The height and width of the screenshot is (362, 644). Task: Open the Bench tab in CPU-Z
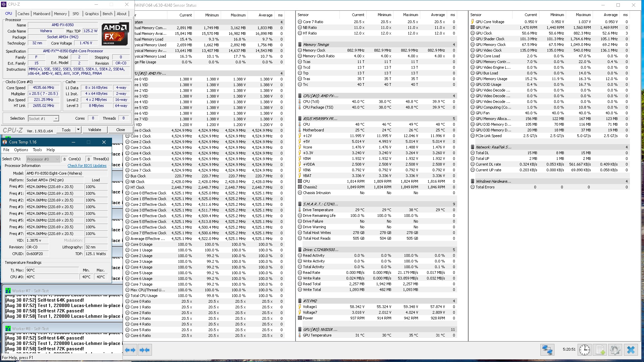107,14
